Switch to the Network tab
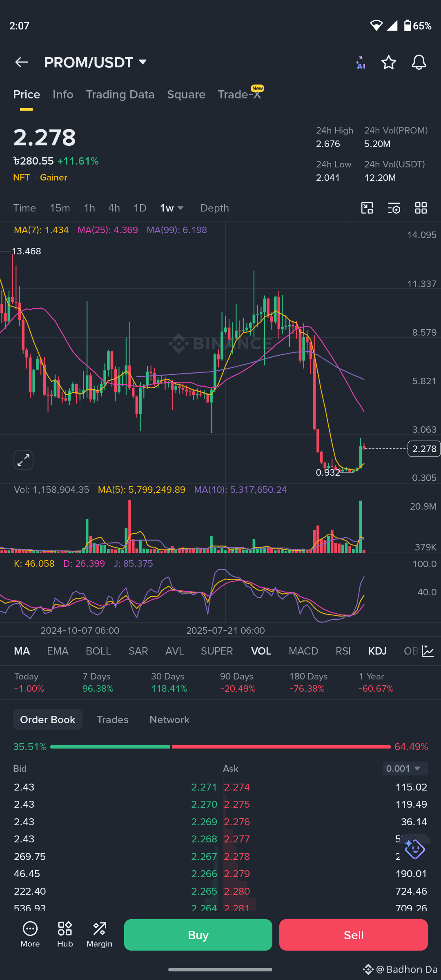 point(169,719)
